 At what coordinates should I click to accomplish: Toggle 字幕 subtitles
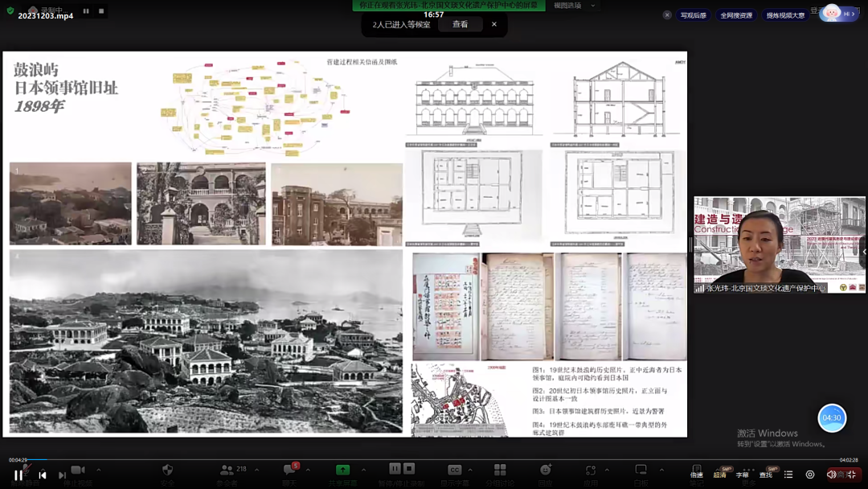pos(743,475)
